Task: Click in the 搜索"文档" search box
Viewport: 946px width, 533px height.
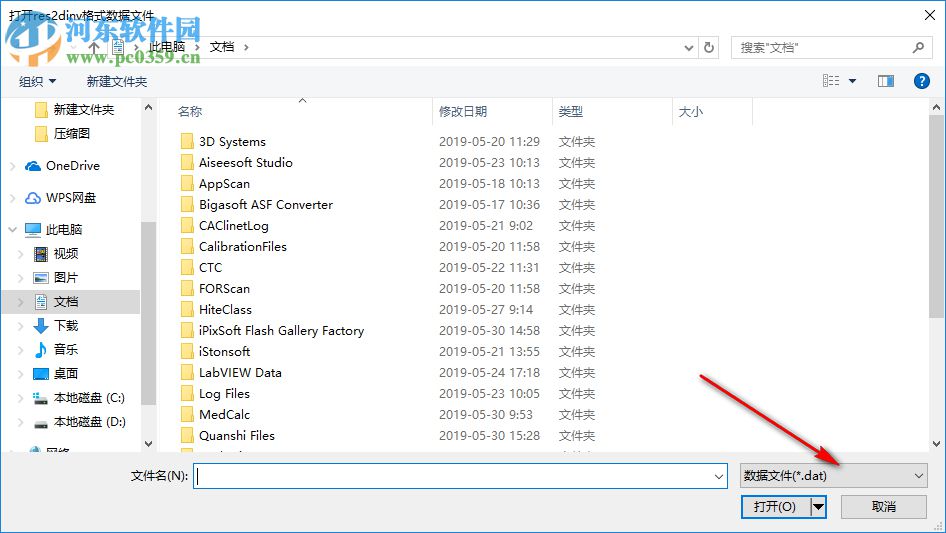Action: coord(821,47)
